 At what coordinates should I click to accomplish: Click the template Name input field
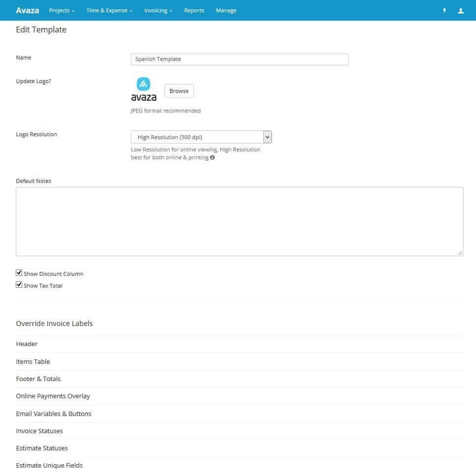[239, 59]
